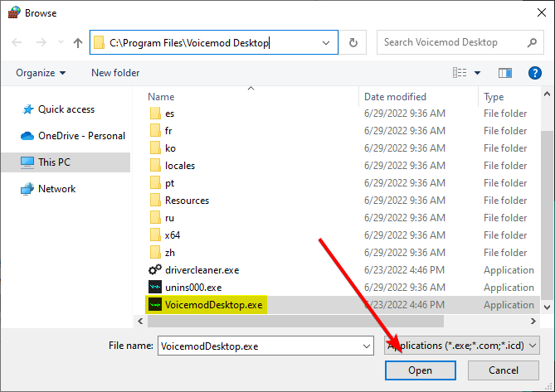This screenshot has height=392, width=555.
Task: Click the Refresh address bar icon
Action: 353,42
